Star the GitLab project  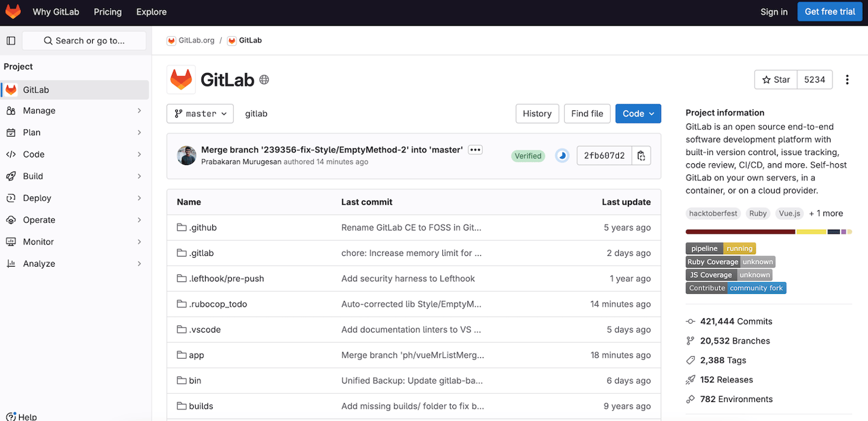click(775, 79)
